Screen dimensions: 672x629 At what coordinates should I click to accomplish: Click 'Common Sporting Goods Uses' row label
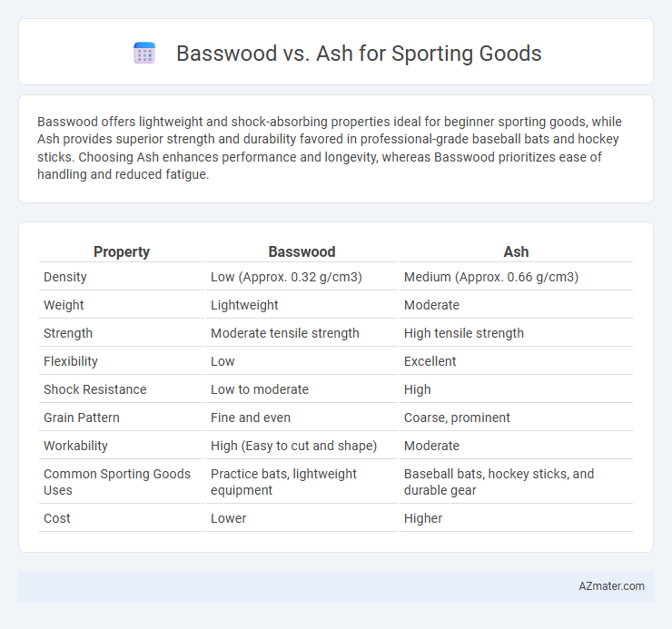(x=117, y=482)
